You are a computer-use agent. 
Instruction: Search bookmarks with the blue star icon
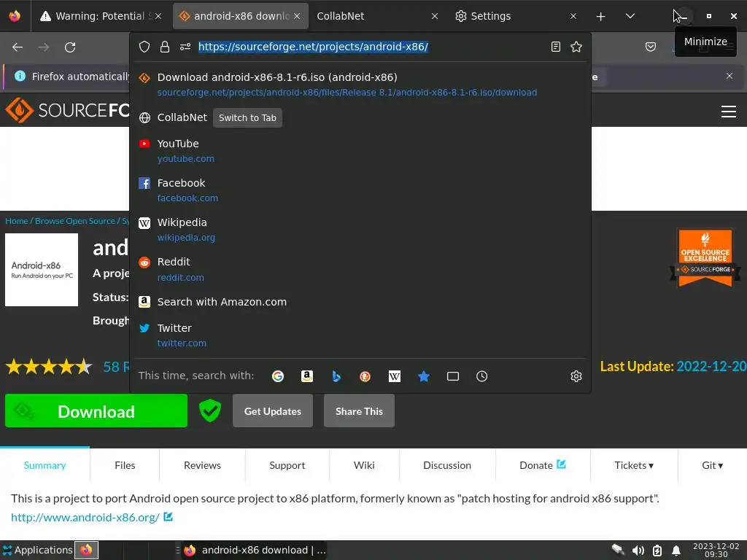424,376
